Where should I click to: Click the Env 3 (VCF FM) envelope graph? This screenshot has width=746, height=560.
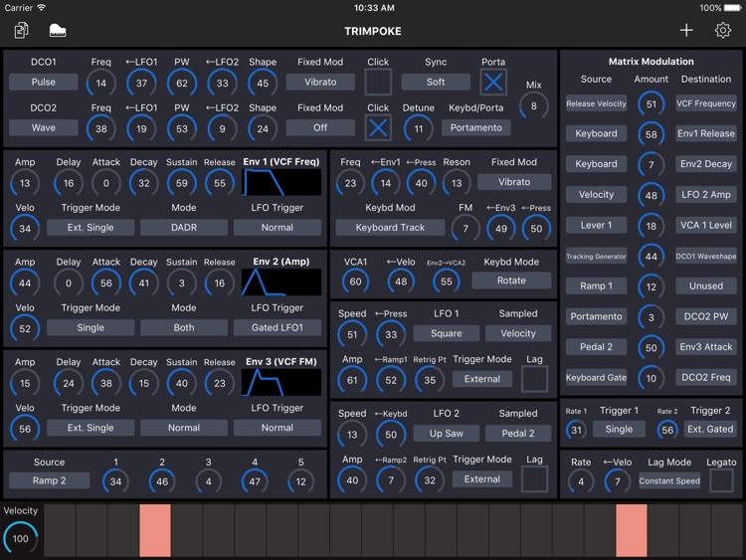pos(281,383)
